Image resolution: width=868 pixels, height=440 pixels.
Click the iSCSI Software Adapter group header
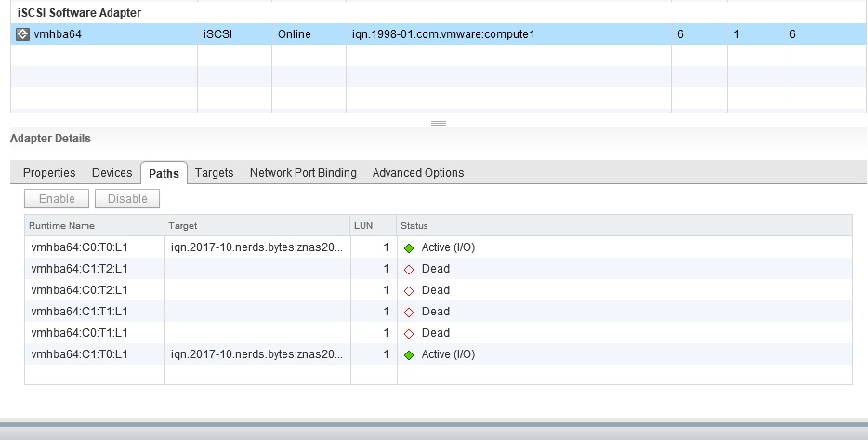tap(79, 13)
